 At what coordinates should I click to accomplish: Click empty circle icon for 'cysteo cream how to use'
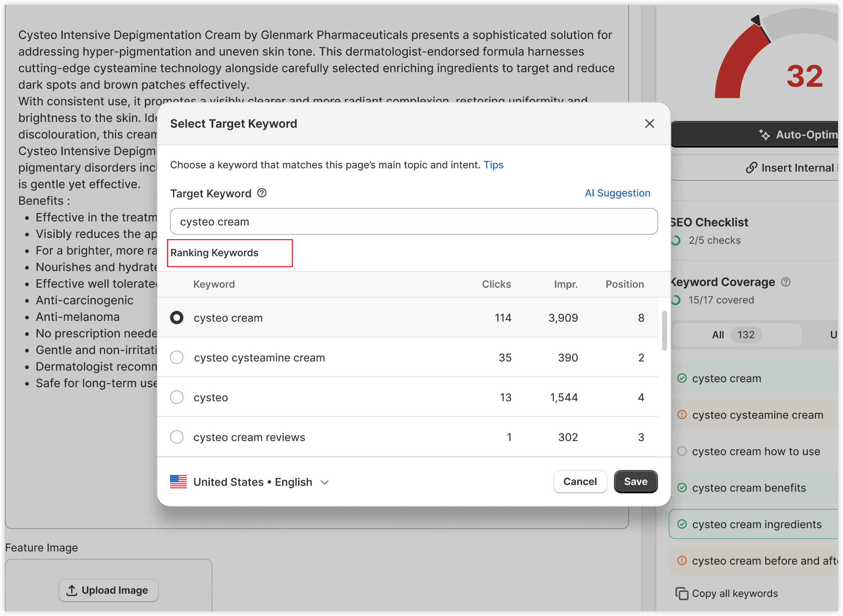coord(682,451)
